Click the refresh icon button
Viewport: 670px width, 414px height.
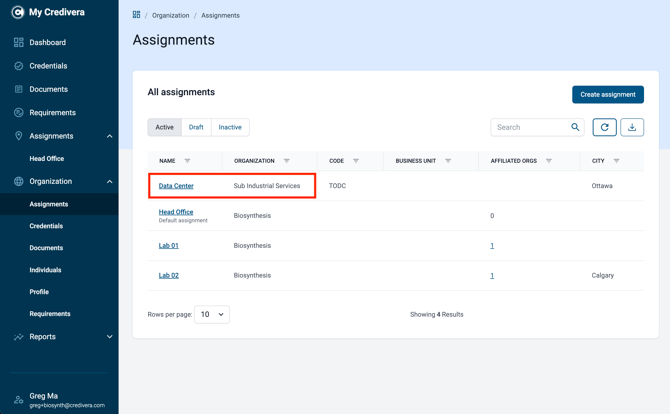tap(604, 127)
